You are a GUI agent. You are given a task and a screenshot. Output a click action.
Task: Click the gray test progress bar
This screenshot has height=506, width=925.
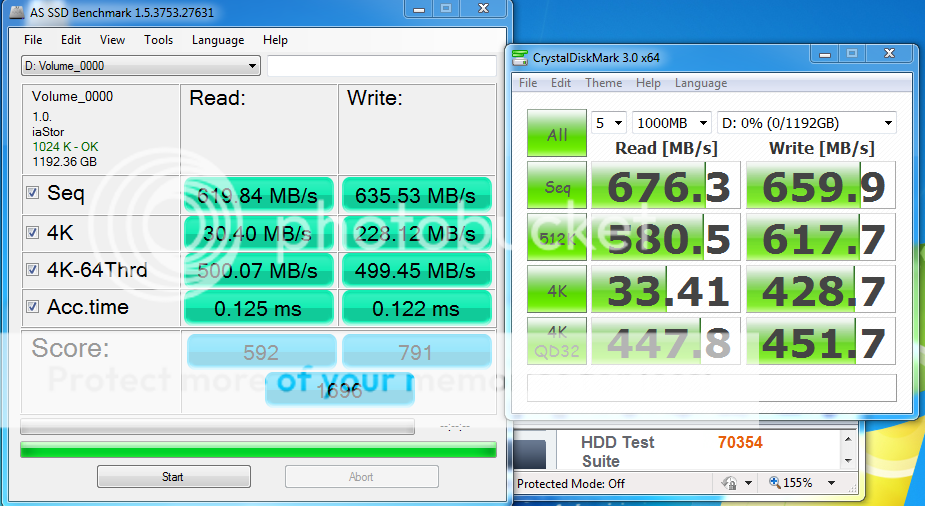click(x=217, y=426)
